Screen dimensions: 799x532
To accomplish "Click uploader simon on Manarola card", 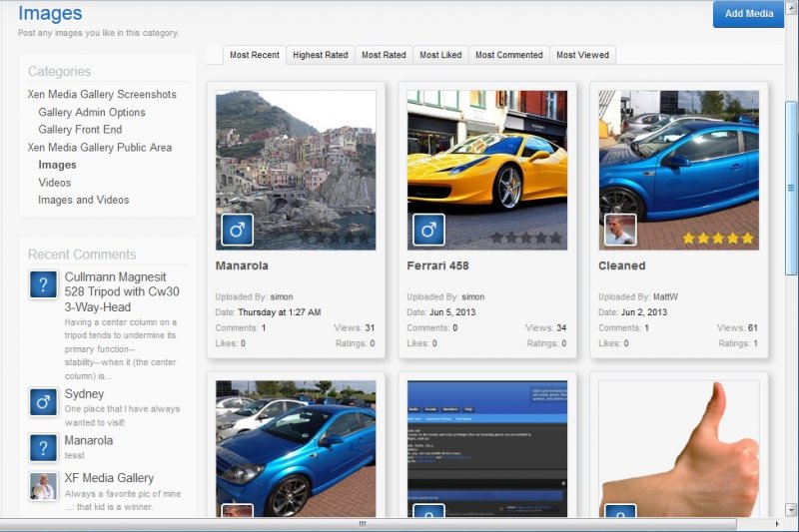I will click(x=282, y=296).
